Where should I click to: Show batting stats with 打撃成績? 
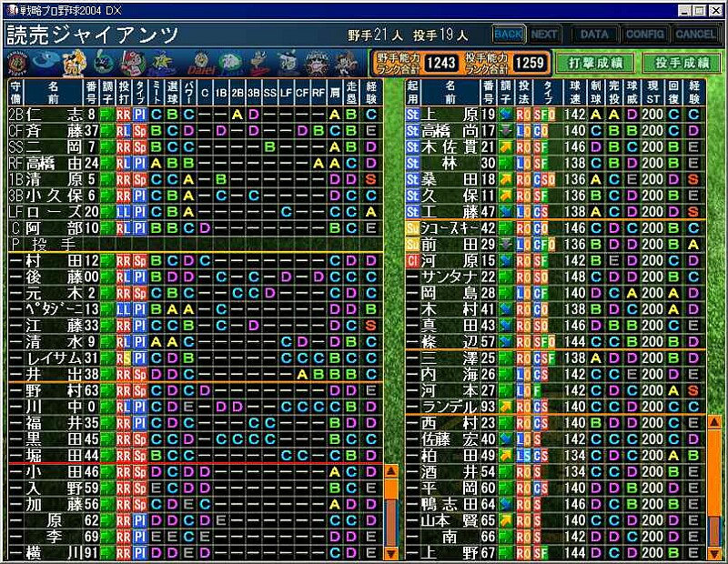point(596,63)
